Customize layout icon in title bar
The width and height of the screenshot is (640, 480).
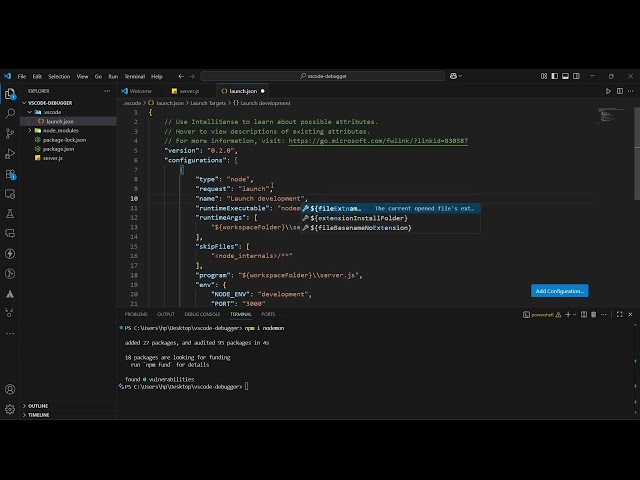(x=544, y=76)
